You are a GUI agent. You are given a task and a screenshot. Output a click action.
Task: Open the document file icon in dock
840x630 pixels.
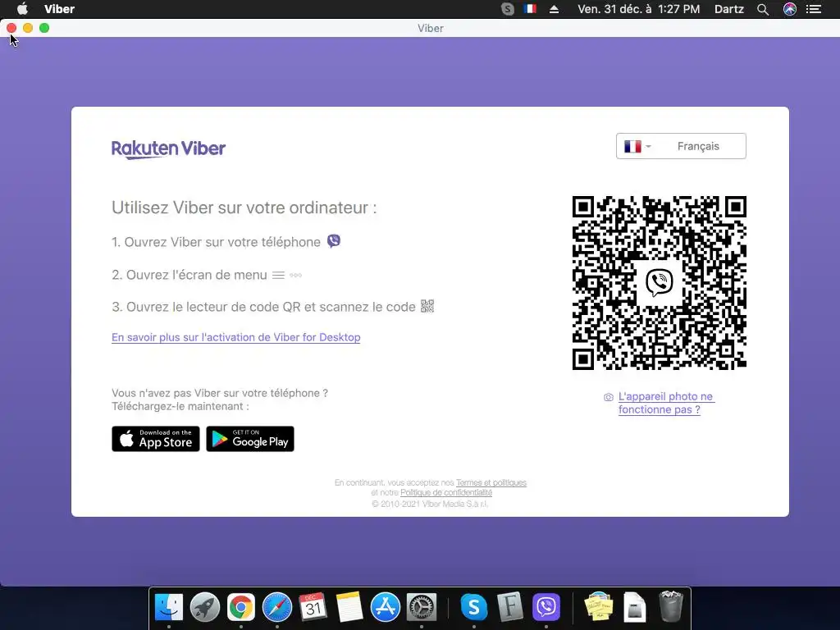(x=634, y=608)
